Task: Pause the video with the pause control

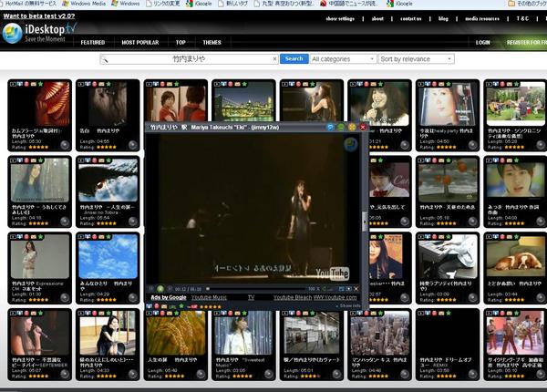Action: pyautogui.click(x=151, y=289)
